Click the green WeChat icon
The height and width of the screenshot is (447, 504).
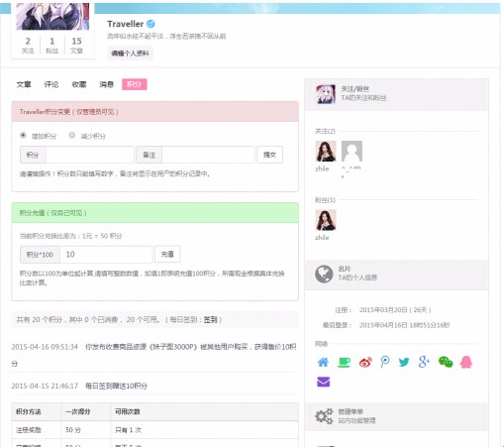click(446, 362)
